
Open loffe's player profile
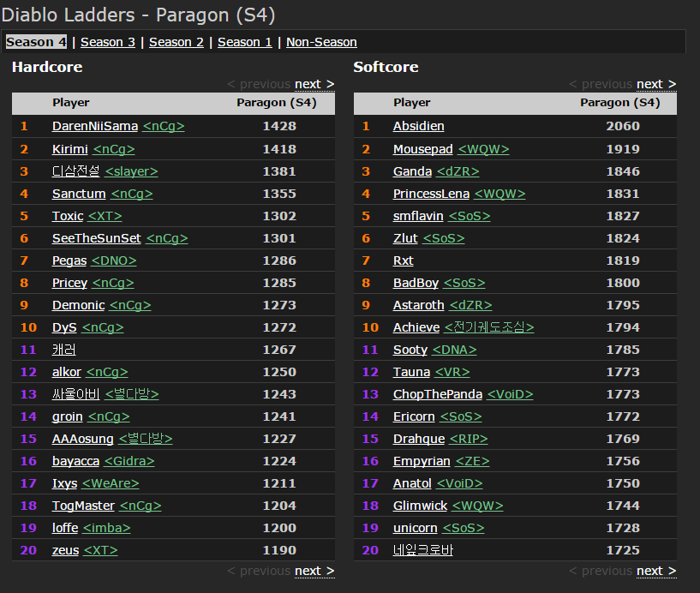(65, 528)
